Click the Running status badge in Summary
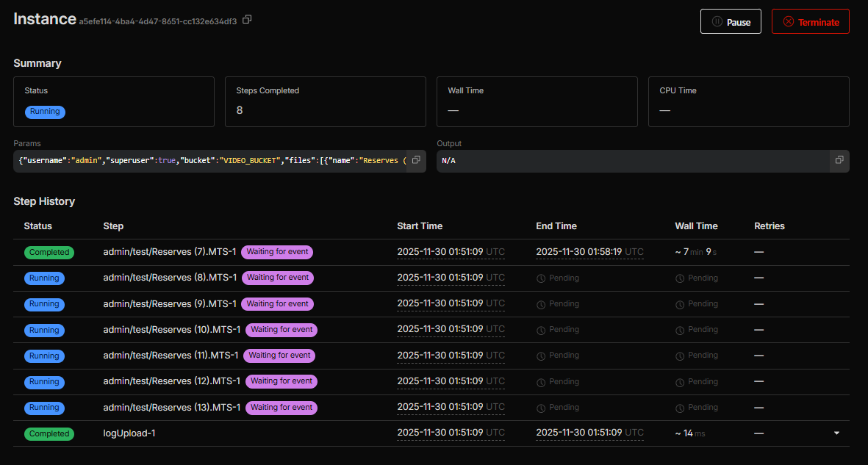The image size is (868, 465). pos(45,112)
